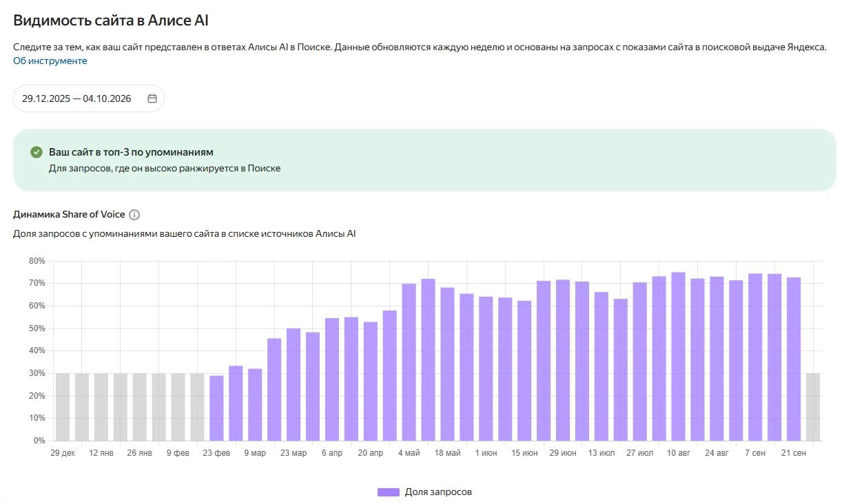Click the axis label '20 апр'
The height and width of the screenshot is (504, 844).
point(371,453)
